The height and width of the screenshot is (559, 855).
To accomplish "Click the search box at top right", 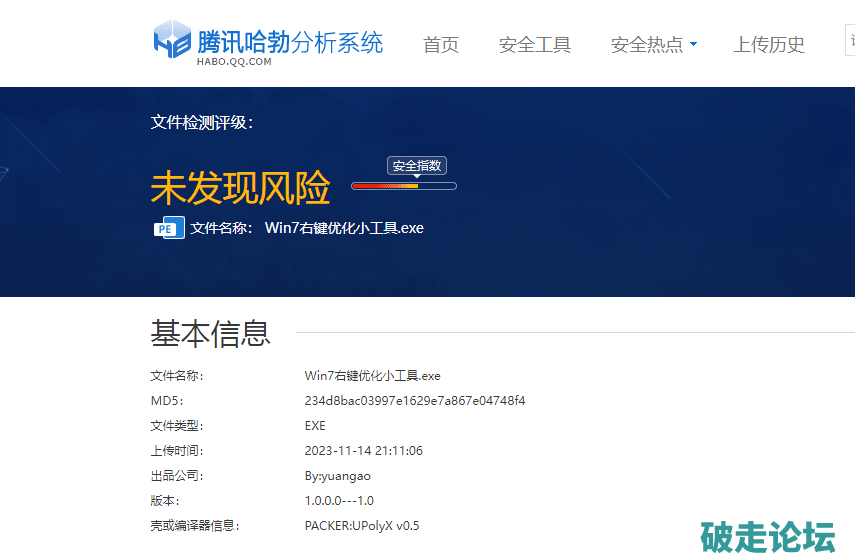I will point(849,42).
